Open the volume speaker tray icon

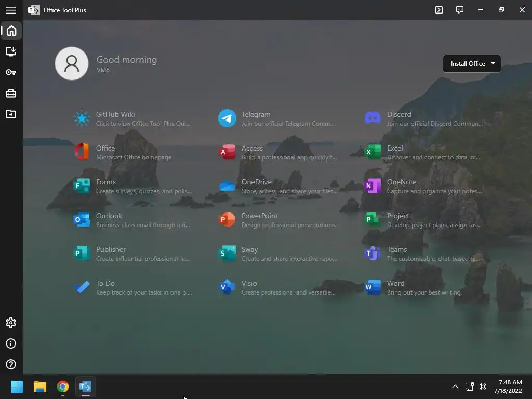point(482,387)
